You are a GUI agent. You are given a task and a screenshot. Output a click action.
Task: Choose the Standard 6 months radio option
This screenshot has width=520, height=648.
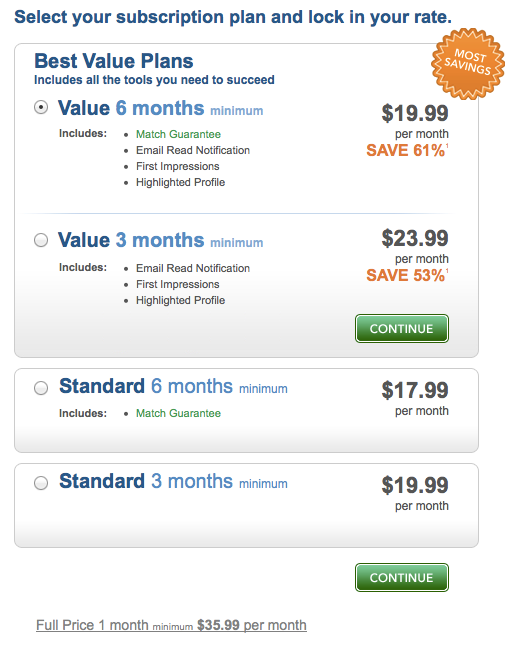41,388
